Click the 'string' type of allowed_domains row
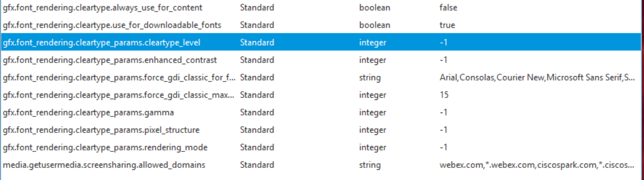This screenshot has height=180, width=644. pyautogui.click(x=370, y=165)
